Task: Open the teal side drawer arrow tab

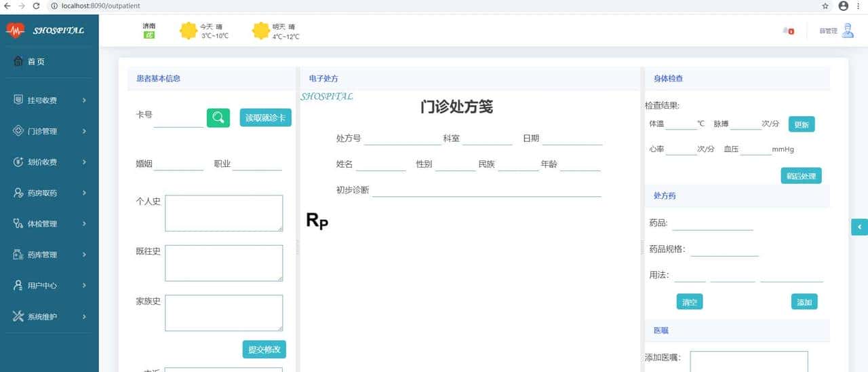Action: coord(859,227)
